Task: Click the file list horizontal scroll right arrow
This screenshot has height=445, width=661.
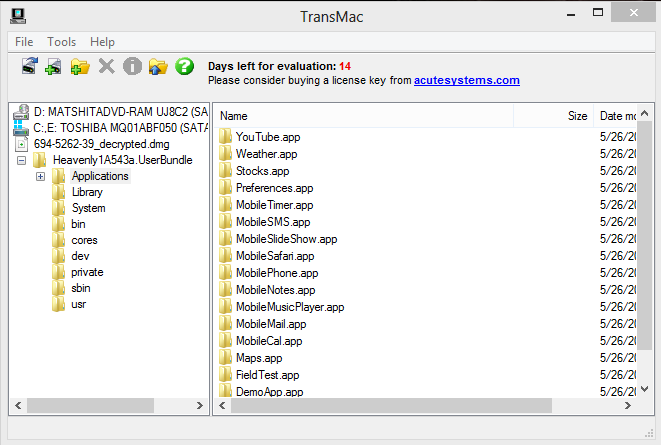Action: click(628, 405)
